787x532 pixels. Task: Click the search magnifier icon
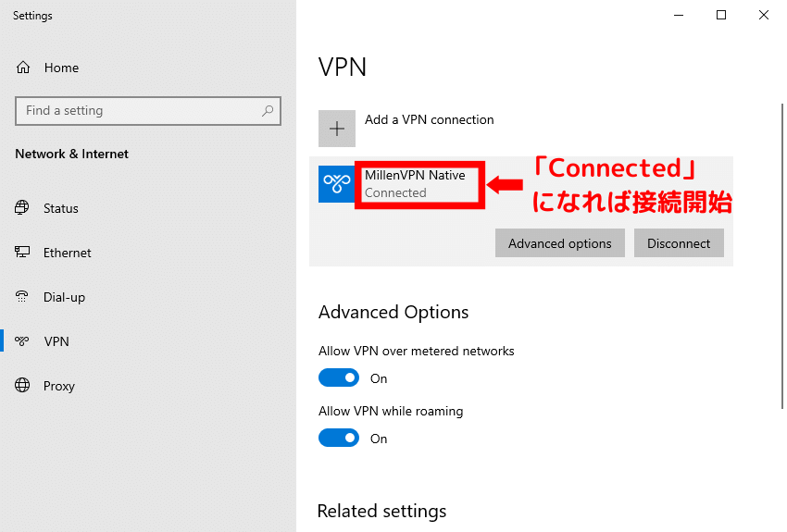point(268,111)
